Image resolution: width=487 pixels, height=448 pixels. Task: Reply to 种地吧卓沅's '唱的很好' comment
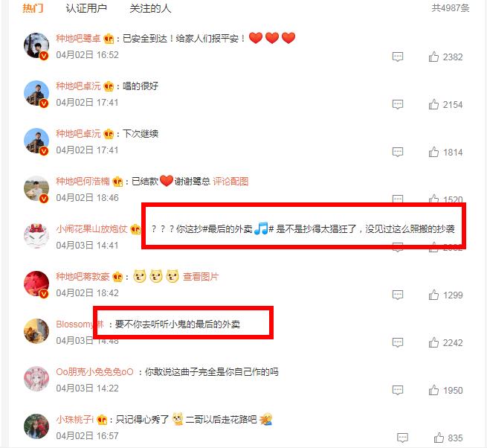(x=398, y=104)
